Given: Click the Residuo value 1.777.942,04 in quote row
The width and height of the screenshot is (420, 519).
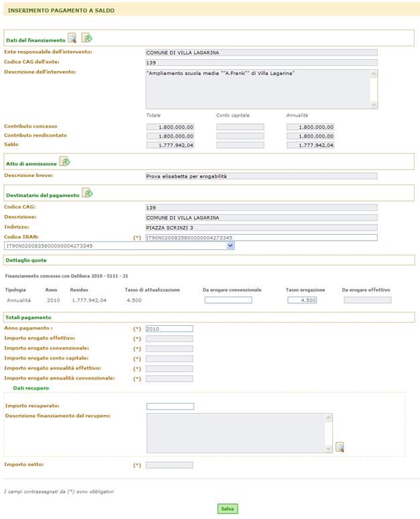Looking at the screenshot, I should pyautogui.click(x=89, y=300).
